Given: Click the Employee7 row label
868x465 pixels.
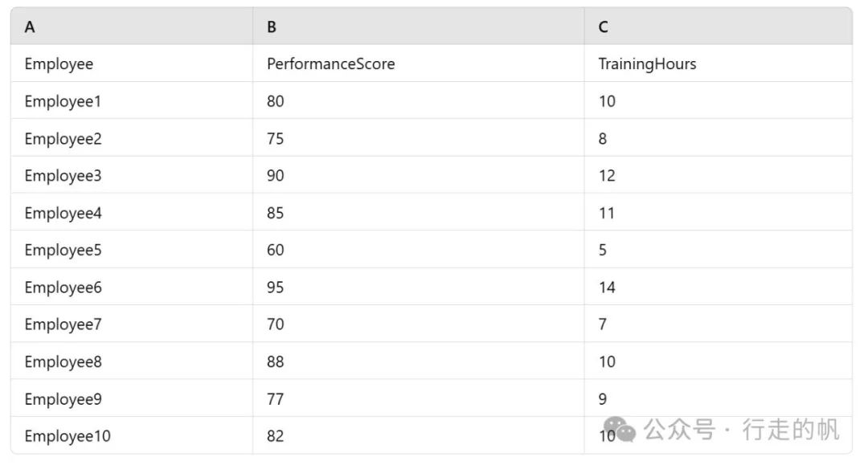Looking at the screenshot, I should point(132,324).
